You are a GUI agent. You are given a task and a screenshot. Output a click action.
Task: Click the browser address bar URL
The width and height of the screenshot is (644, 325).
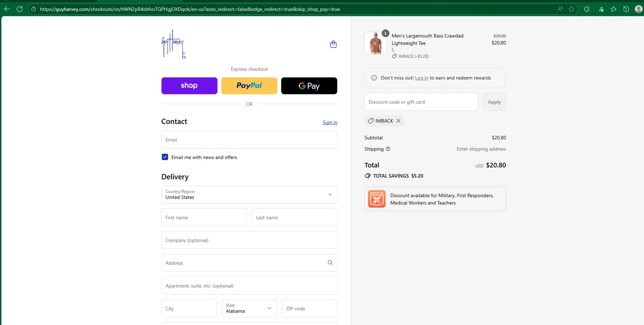pos(190,9)
